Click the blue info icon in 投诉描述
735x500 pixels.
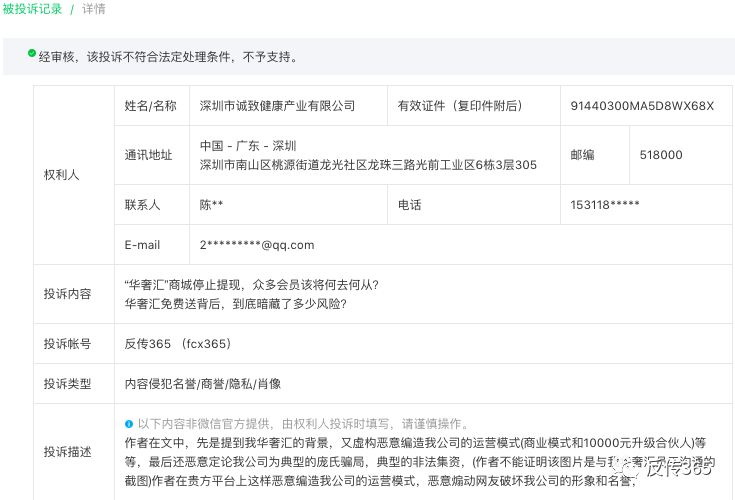(x=129, y=423)
